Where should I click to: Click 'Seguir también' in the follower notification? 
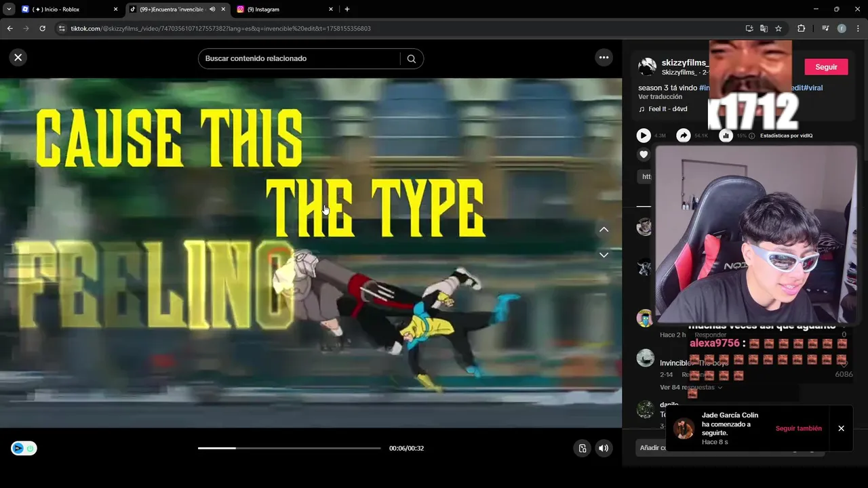[798, 428]
